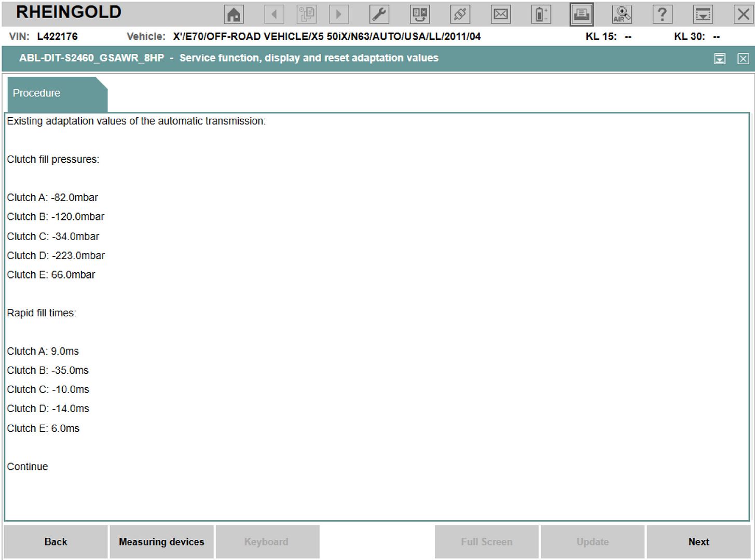Open Measuring devices

[x=161, y=542]
